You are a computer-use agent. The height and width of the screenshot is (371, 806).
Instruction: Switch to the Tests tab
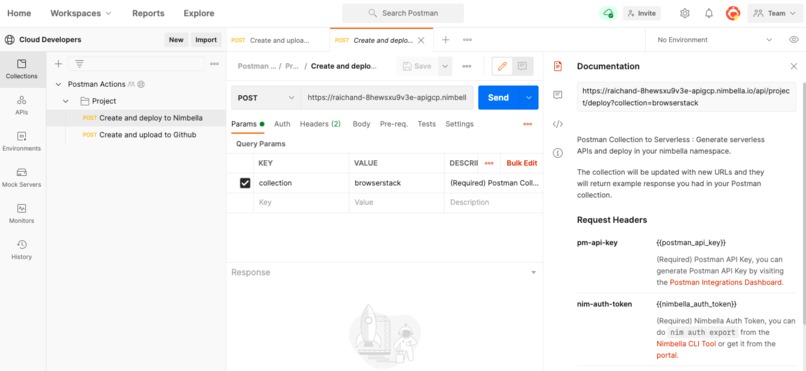point(427,124)
